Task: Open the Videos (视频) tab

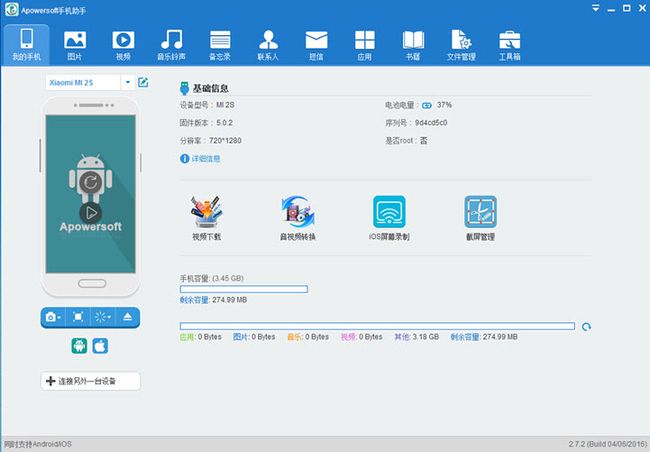Action: (123, 45)
